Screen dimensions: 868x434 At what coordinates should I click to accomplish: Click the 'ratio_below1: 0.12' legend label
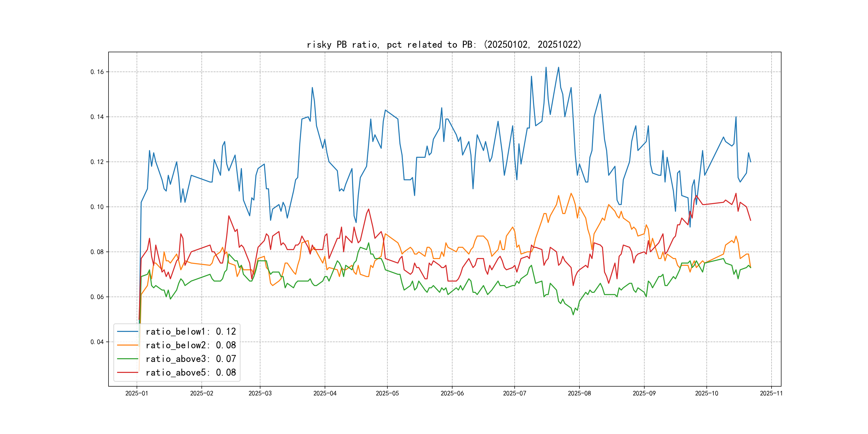191,332
